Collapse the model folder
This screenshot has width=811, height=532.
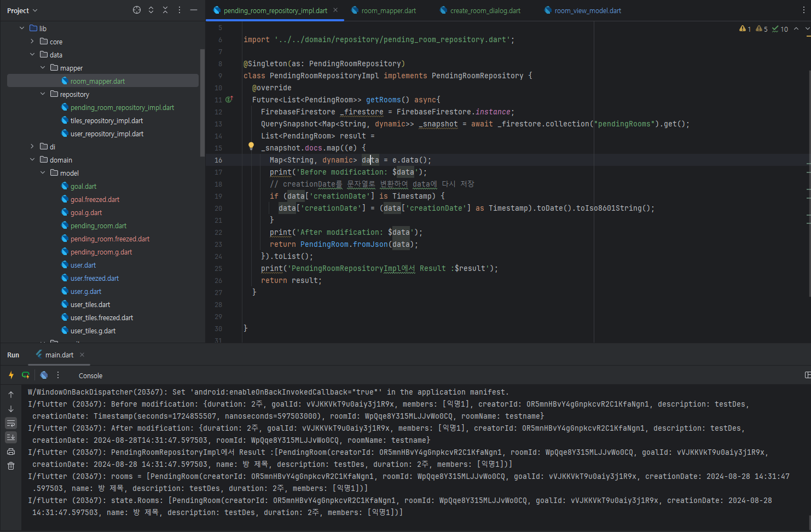coord(43,172)
